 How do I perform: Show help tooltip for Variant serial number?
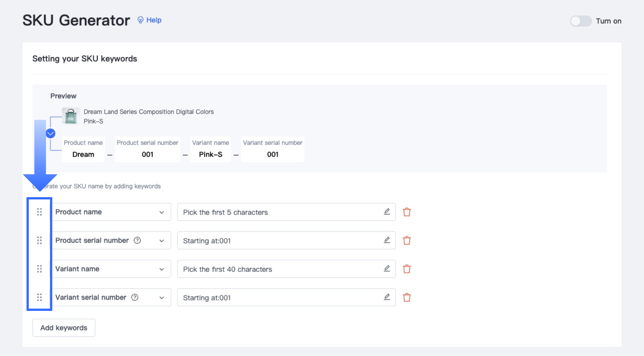[x=135, y=297]
